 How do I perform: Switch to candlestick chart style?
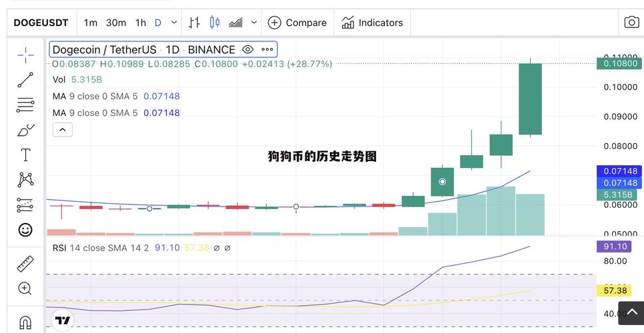[x=215, y=23]
